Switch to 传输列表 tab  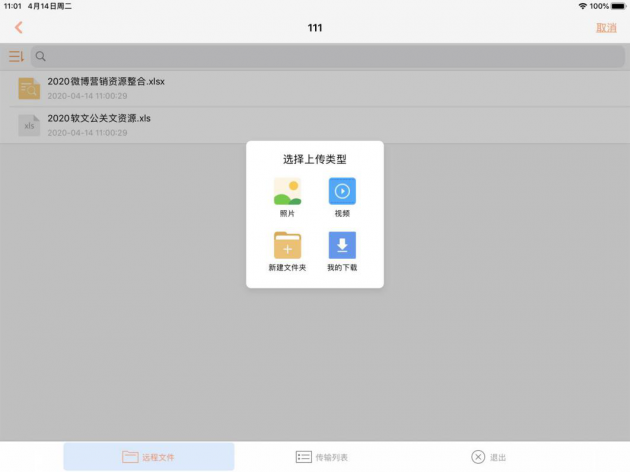(x=321, y=457)
